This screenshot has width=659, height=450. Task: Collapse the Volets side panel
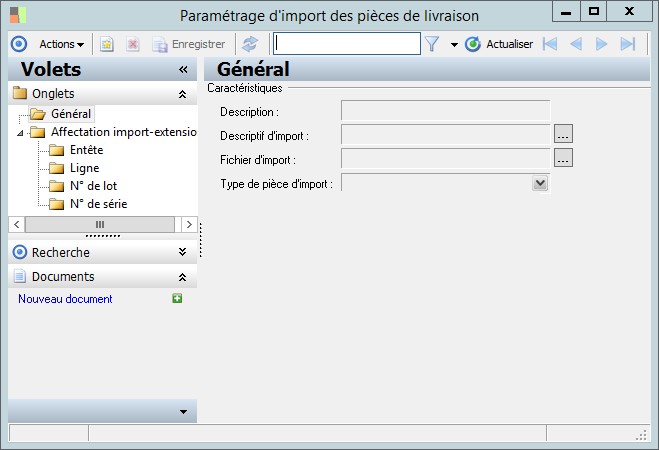tap(183, 70)
